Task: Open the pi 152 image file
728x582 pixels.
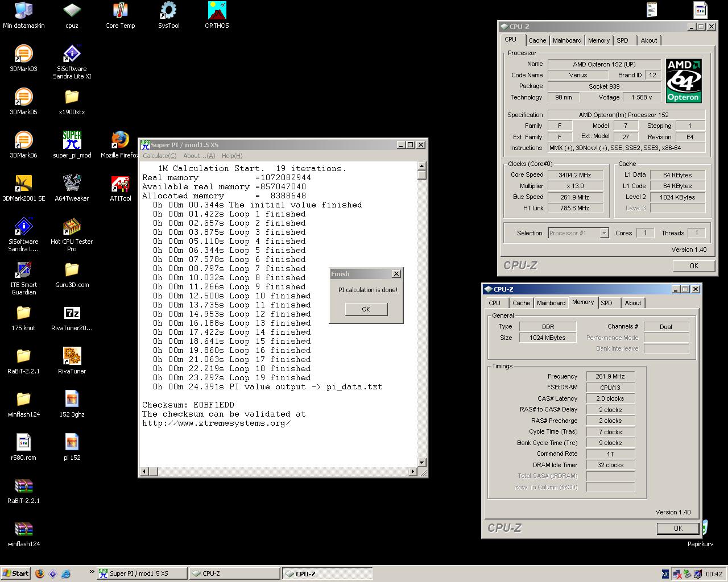Action: click(72, 447)
